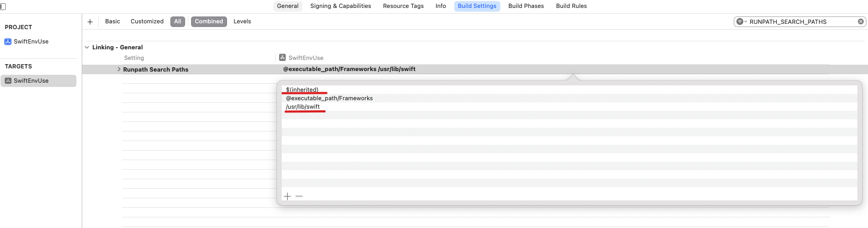Toggle the sidebar panel icon at top left
The width and height of the screenshot is (868, 228).
point(3,6)
